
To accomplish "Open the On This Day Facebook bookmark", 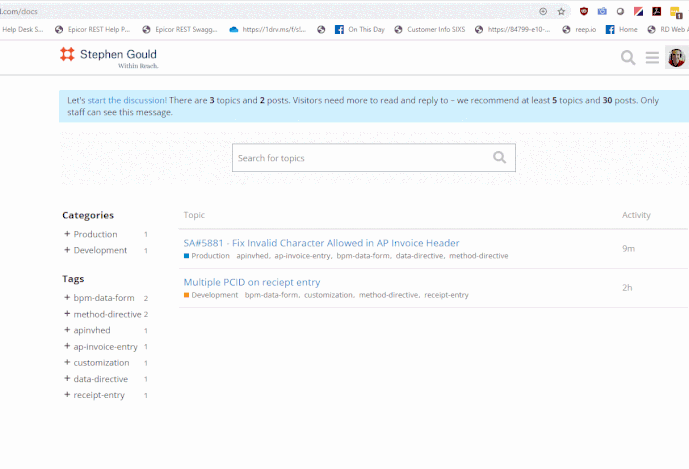I will coord(359,29).
